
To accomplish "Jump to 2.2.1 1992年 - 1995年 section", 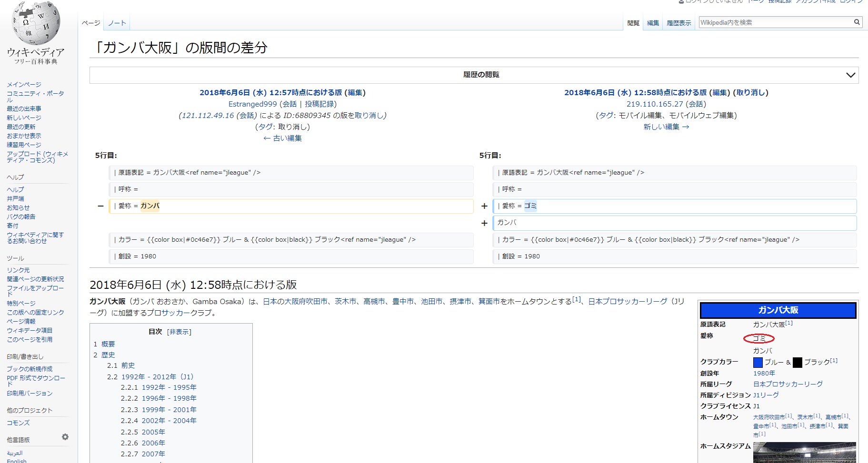I will coord(159,387).
